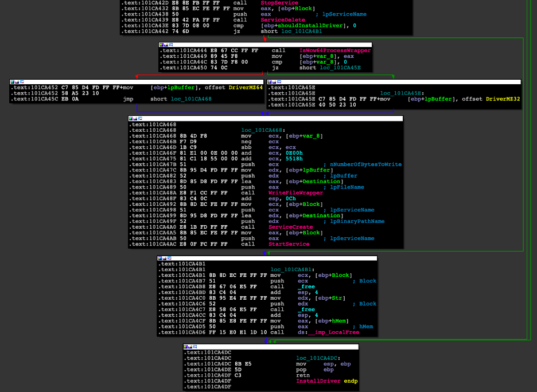The image size is (537, 392).
Task: Click the node color icon on the DriverMZ64 block
Action: (13, 82)
